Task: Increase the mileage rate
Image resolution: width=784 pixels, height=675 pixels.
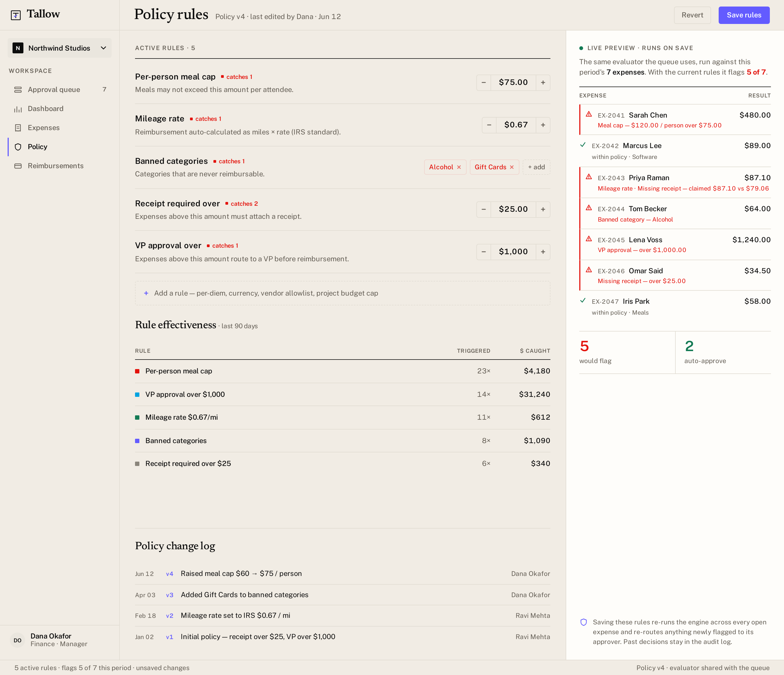Action: click(x=543, y=125)
